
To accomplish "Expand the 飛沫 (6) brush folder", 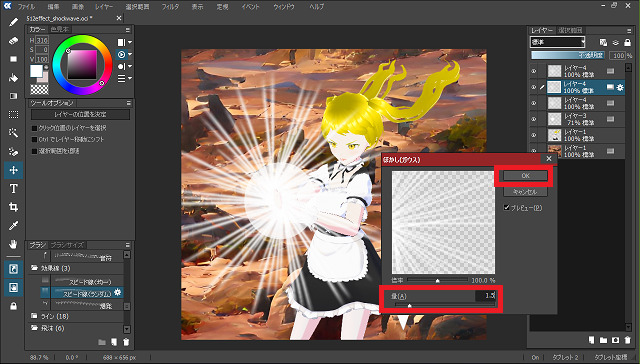I will click(35, 328).
